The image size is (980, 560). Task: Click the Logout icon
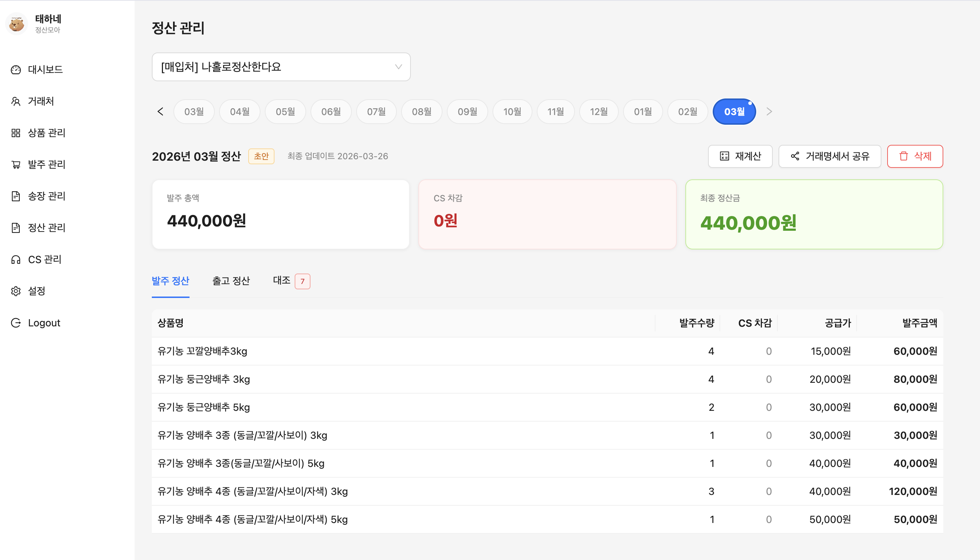(16, 323)
